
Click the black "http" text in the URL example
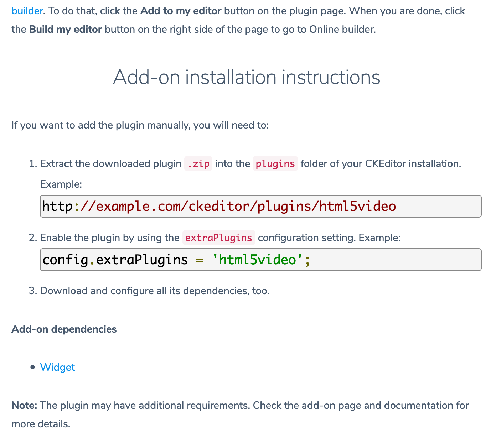(57, 206)
